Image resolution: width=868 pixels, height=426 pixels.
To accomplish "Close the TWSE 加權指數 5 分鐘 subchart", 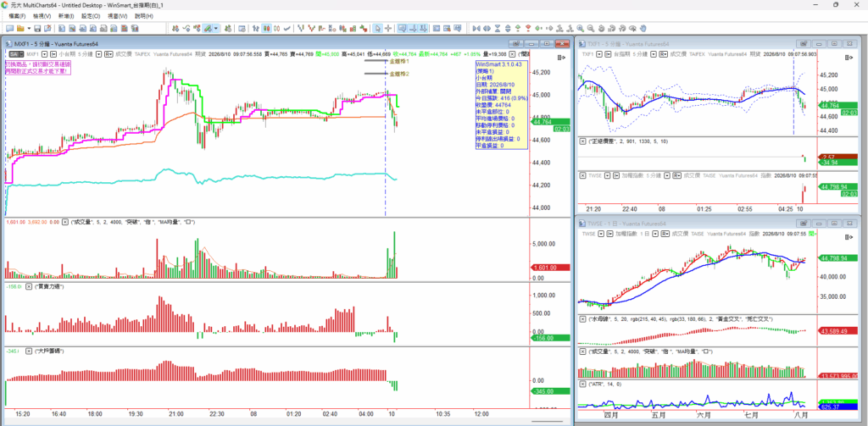I will point(582,174).
